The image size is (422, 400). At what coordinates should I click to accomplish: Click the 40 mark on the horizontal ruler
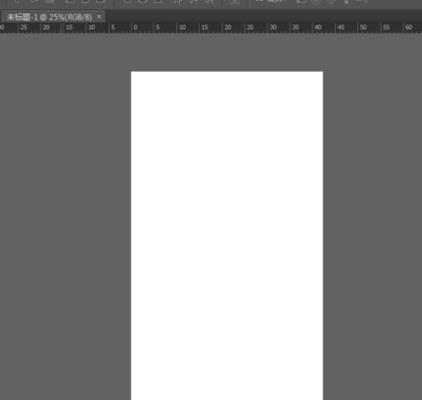[x=318, y=27]
